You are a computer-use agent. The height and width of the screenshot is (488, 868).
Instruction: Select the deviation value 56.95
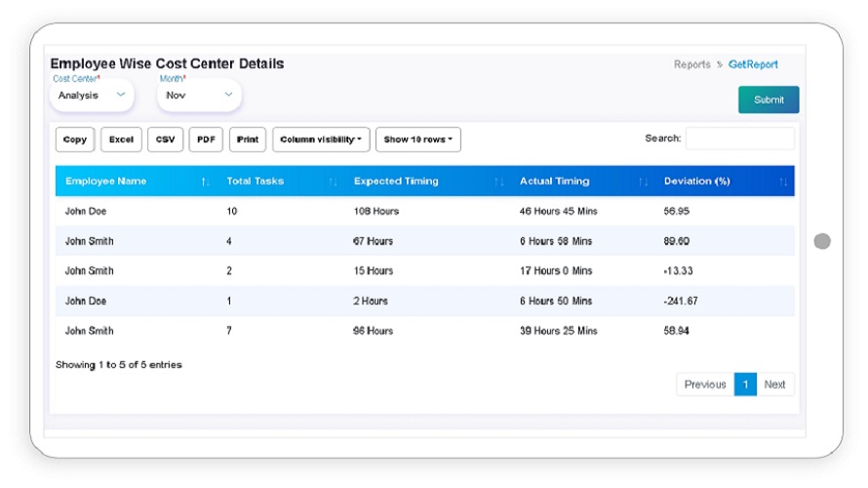pyautogui.click(x=677, y=211)
